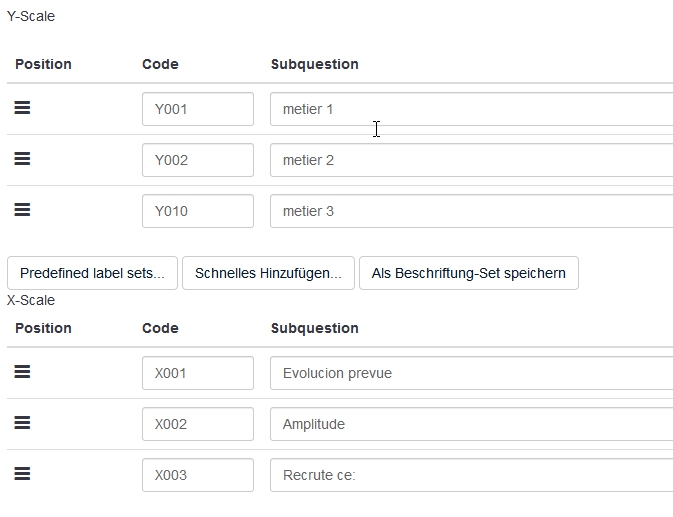Click drag handle icon for row X003

[x=22, y=474]
